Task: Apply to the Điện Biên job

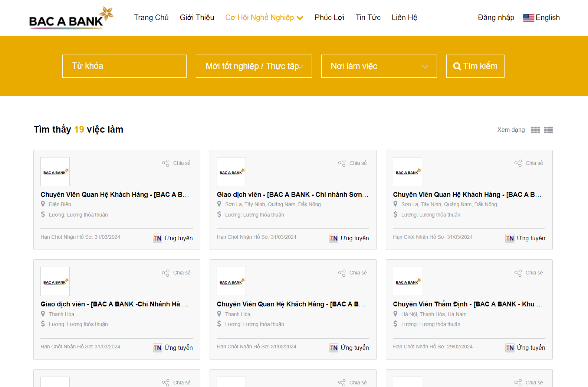Action: click(173, 238)
